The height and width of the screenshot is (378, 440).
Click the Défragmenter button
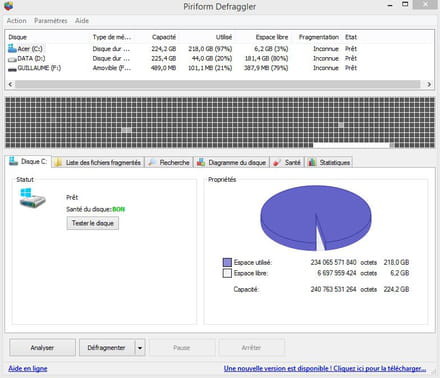pyautogui.click(x=107, y=348)
